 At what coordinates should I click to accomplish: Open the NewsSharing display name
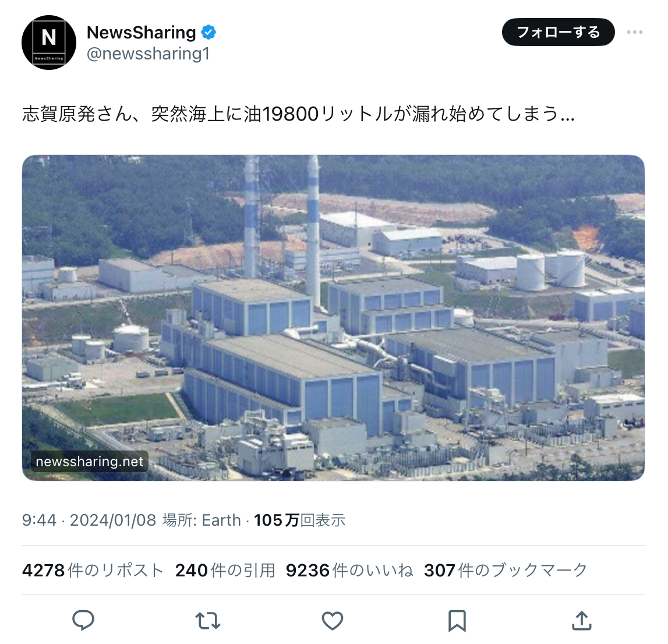point(141,33)
